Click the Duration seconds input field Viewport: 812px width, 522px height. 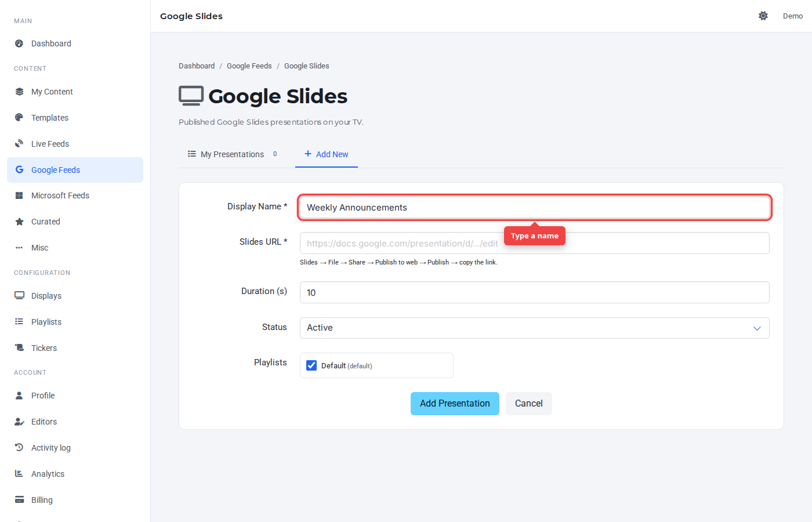coord(534,292)
